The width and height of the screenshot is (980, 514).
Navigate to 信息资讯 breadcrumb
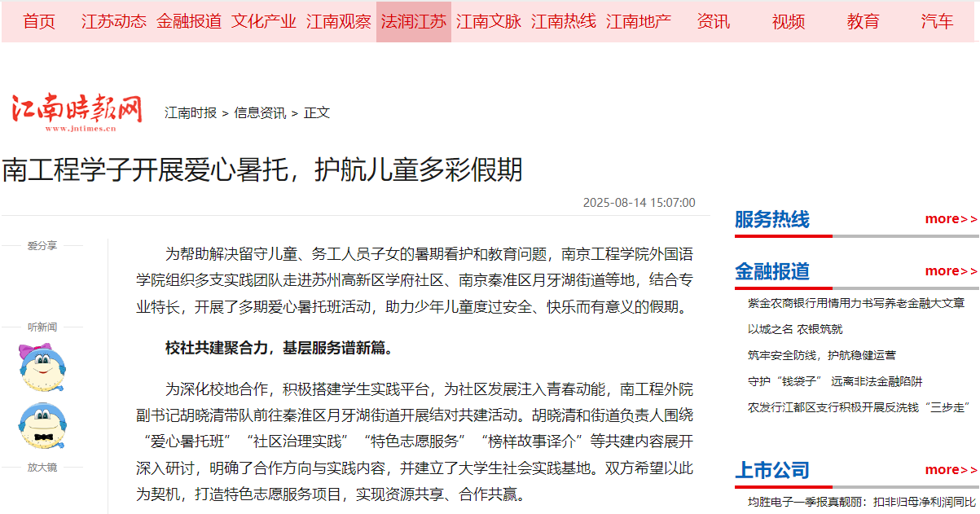260,113
